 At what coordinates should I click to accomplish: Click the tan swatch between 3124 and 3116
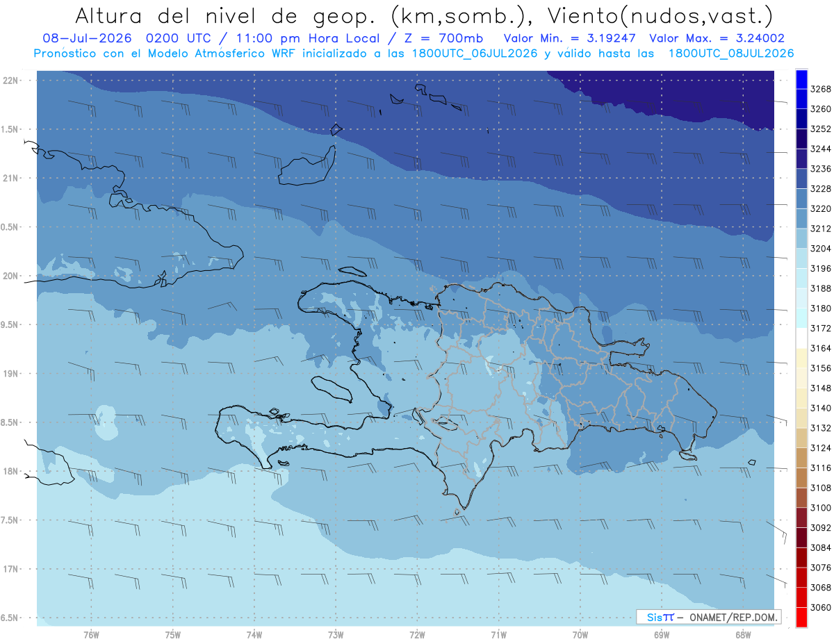[x=801, y=458]
